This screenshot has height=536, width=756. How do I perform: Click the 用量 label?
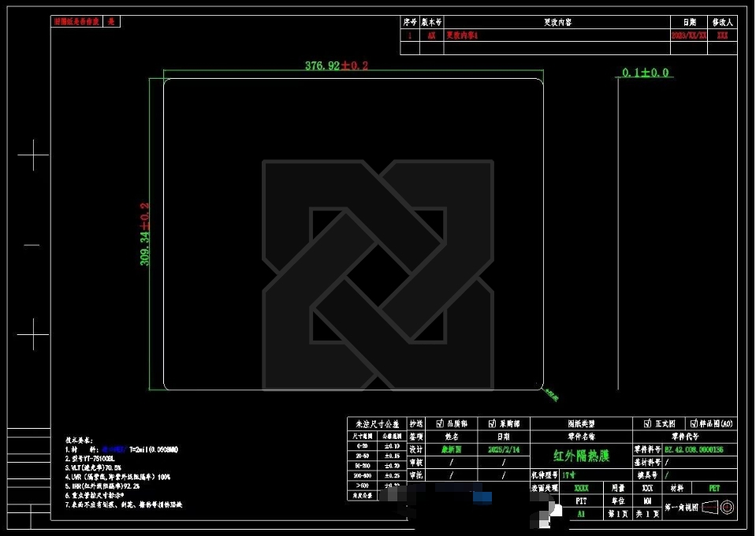(x=617, y=488)
